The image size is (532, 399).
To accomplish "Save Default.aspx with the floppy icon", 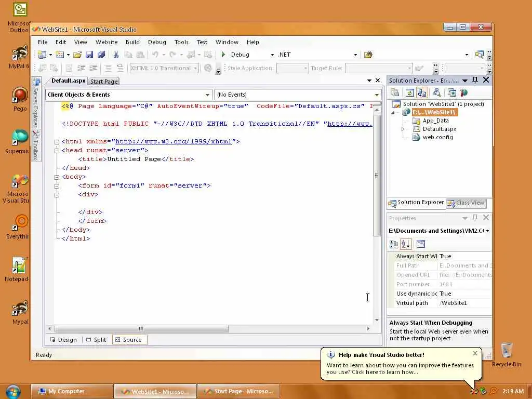I will tap(89, 55).
